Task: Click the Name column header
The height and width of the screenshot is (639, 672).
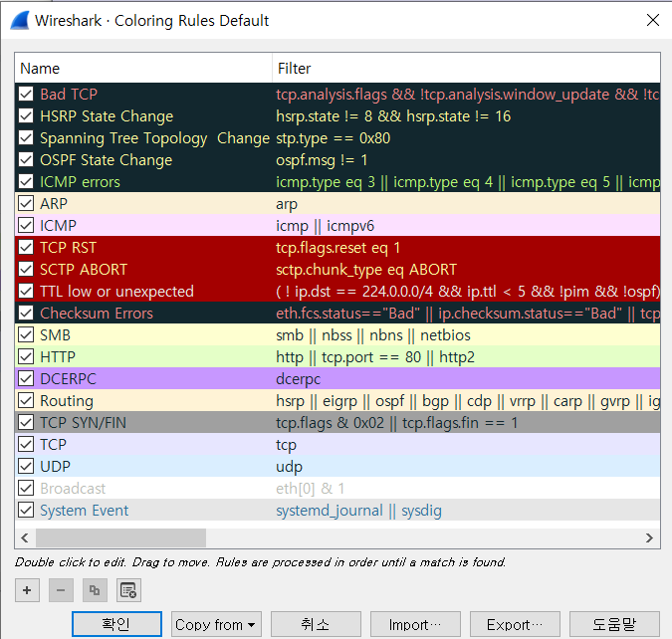Action: click(x=143, y=68)
